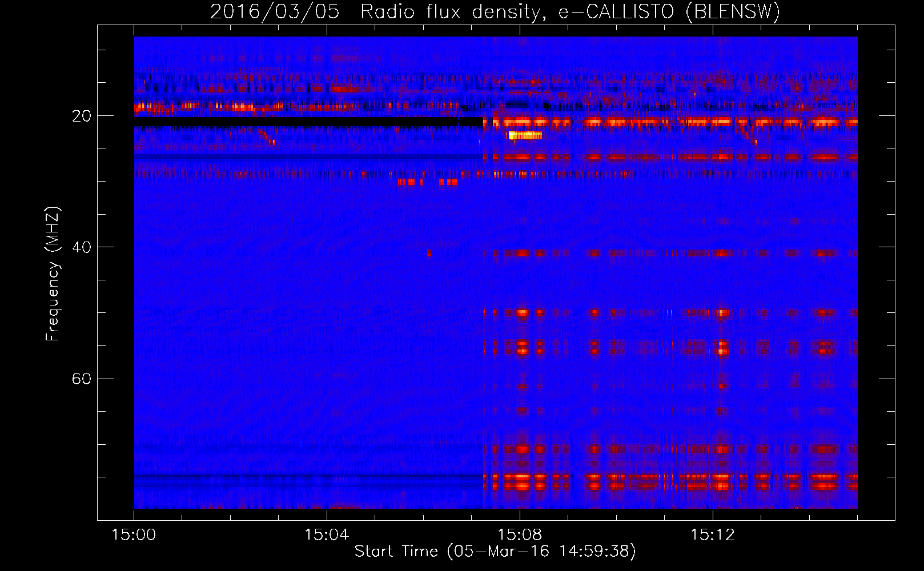
Task: Click the plot title "Radio flux density, e-CALLISTO (BLENSW)"
Action: (571, 12)
